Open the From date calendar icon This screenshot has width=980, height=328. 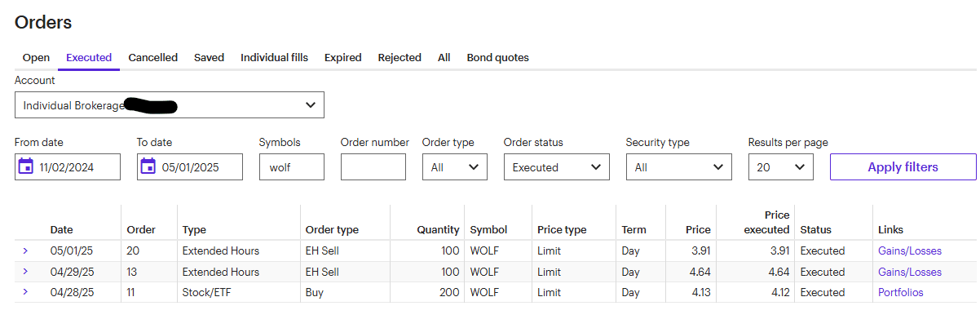25,167
